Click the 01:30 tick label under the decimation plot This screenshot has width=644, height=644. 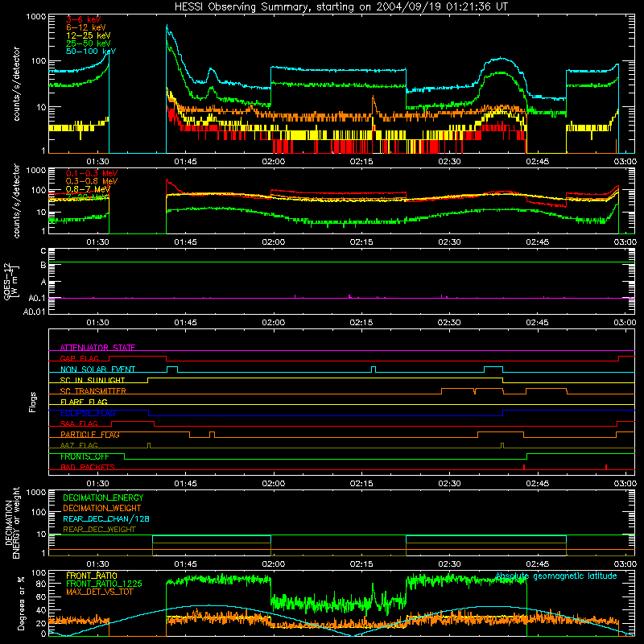click(97, 564)
